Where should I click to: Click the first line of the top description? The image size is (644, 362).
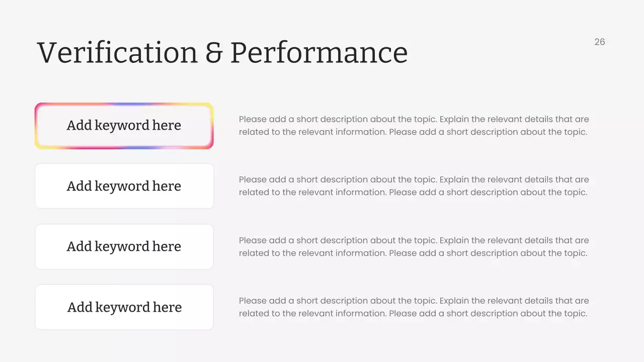pos(414,119)
